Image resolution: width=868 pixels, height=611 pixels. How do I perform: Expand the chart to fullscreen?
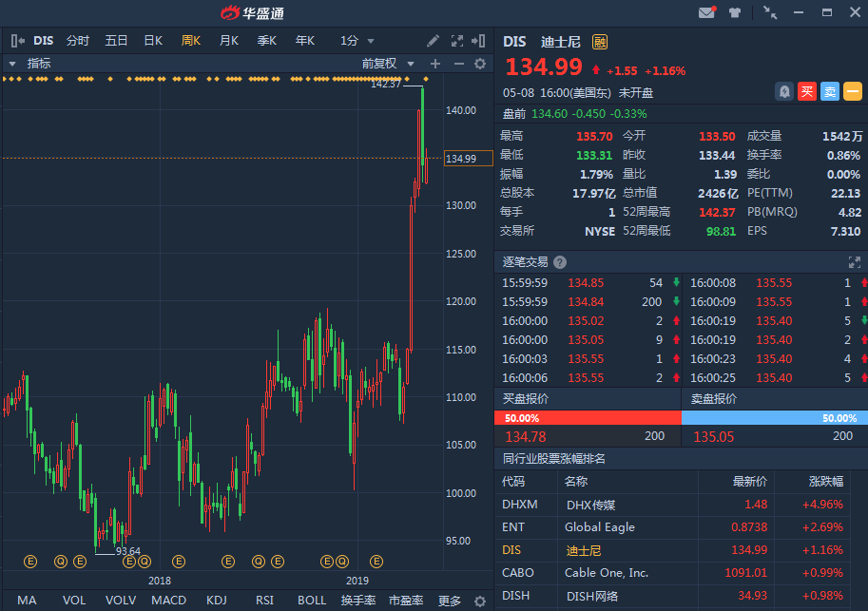click(x=456, y=41)
